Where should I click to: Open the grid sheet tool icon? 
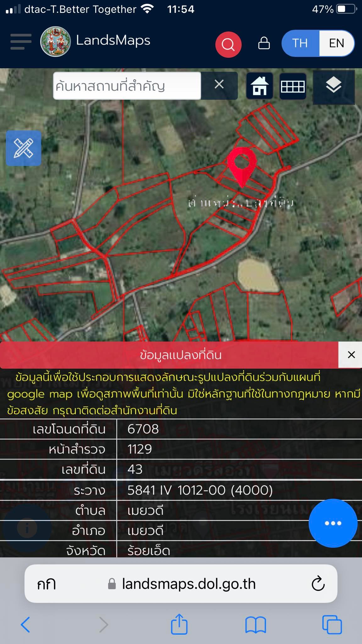[293, 86]
